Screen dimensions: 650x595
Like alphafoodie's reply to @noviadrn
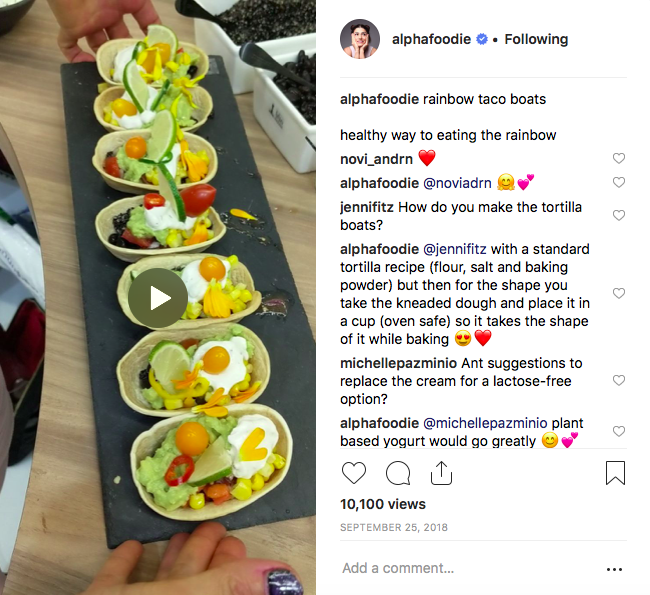618,182
